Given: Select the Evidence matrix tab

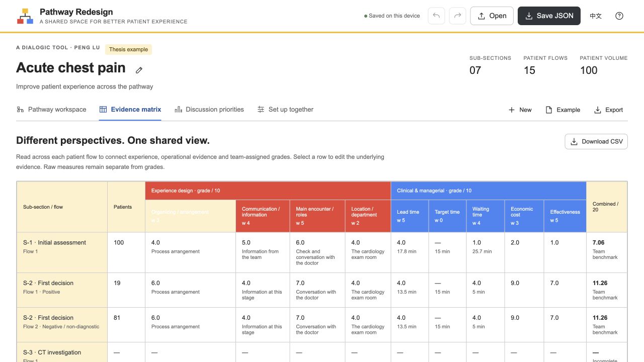Looking at the screenshot, I should pos(130,109).
